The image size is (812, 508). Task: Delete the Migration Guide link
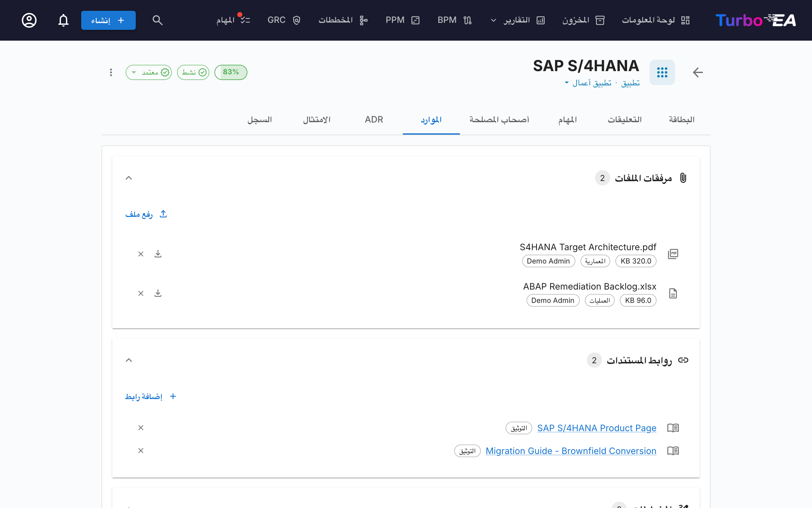pos(141,451)
